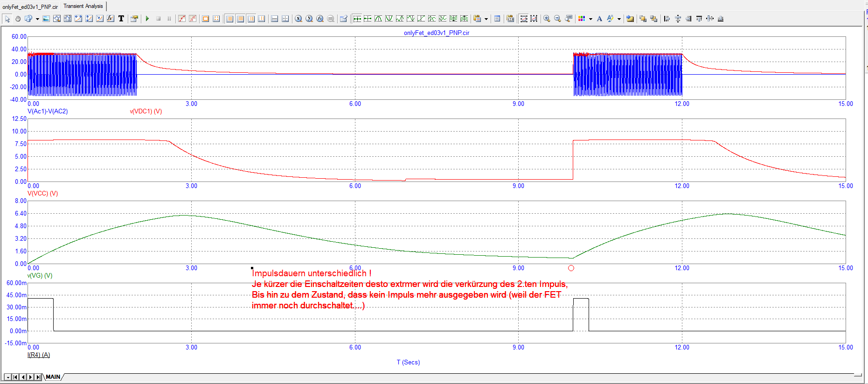
Task: Expand the paste clipboard dropdown arrow
Action: pos(486,19)
